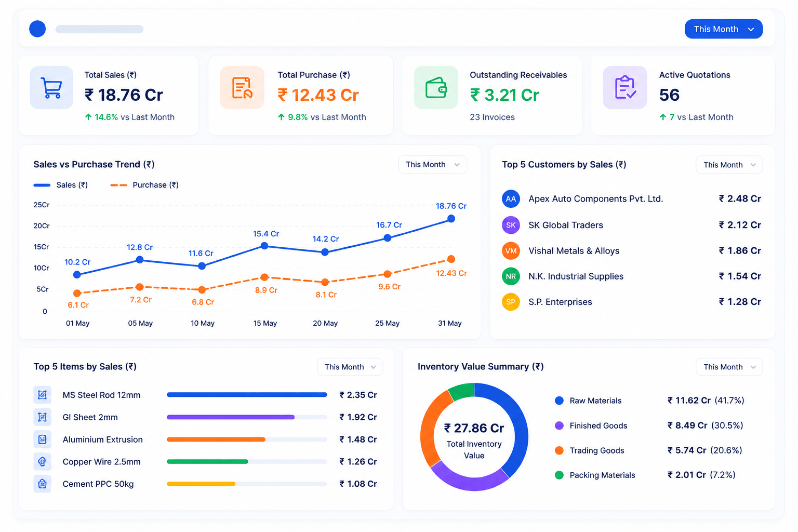
Task: Open This Month dropdown in Top 5 Items
Action: coord(350,367)
